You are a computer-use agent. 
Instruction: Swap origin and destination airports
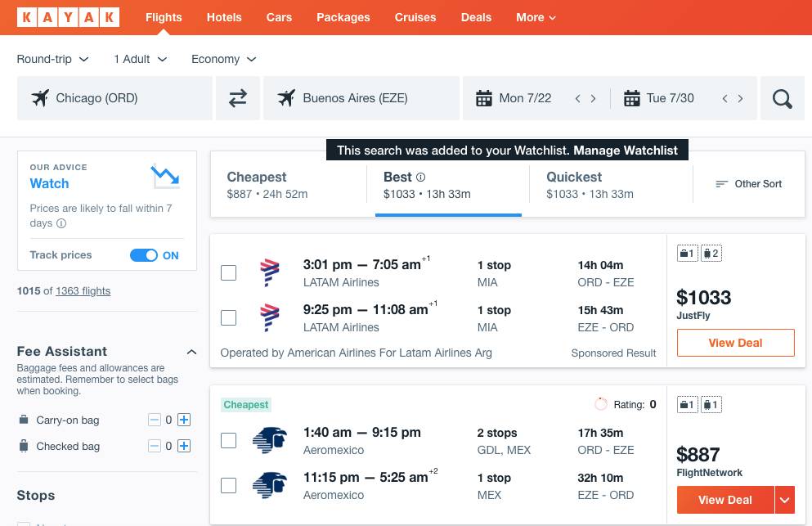(x=238, y=98)
